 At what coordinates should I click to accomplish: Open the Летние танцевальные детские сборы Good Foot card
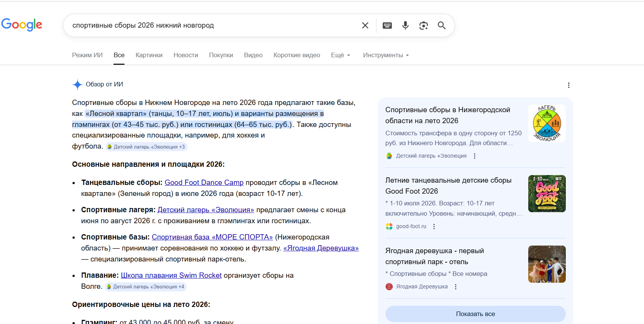[x=449, y=186]
